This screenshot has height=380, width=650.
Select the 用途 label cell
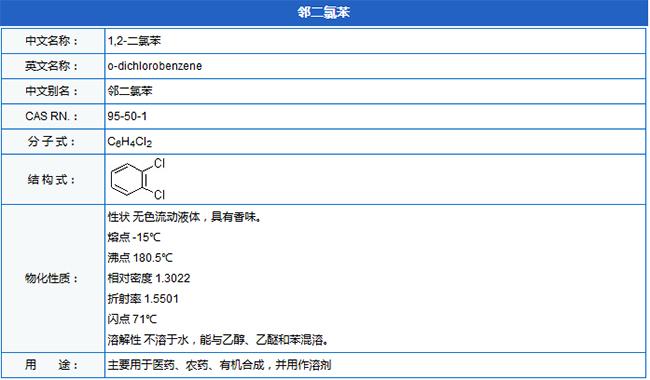click(x=52, y=365)
